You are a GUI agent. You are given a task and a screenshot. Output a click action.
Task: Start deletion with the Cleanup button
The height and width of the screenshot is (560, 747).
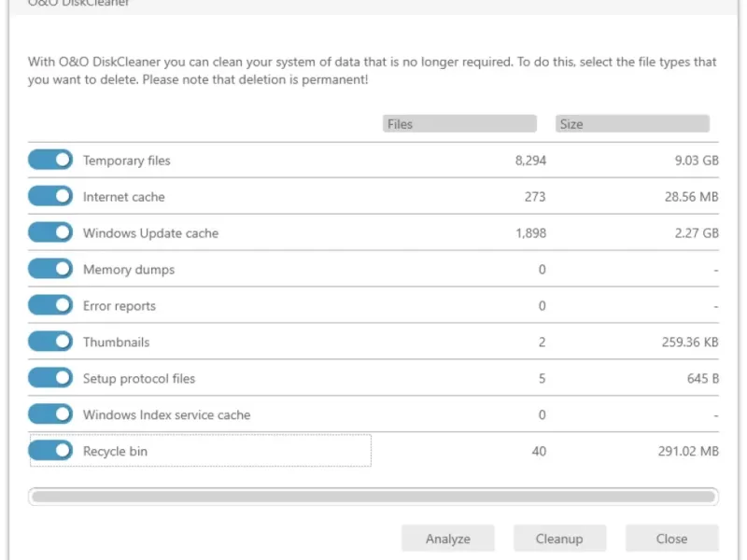pyautogui.click(x=559, y=539)
